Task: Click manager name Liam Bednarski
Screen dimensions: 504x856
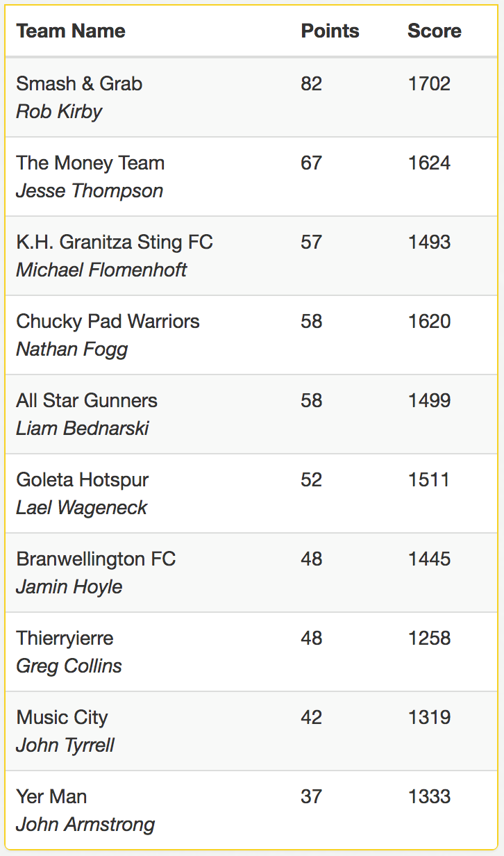Action: tap(83, 428)
